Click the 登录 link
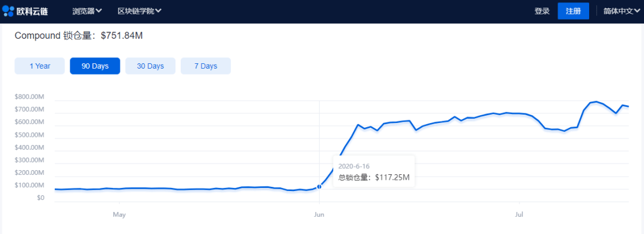Screen dimensions: 644x234 coord(541,11)
